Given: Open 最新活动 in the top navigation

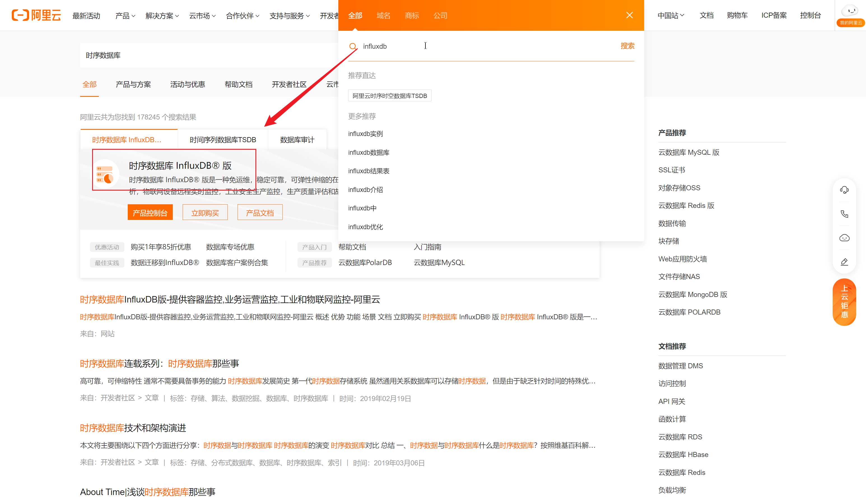Looking at the screenshot, I should pos(86,16).
